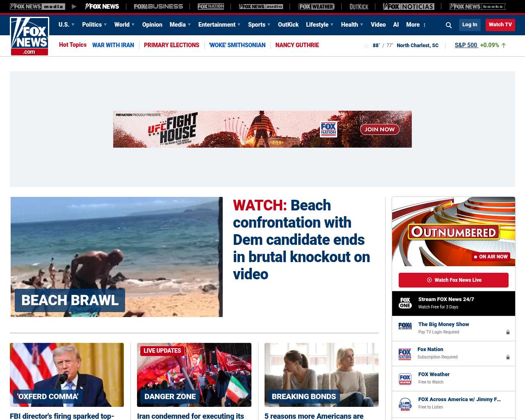Click the More vertical dots icon

pos(425,25)
